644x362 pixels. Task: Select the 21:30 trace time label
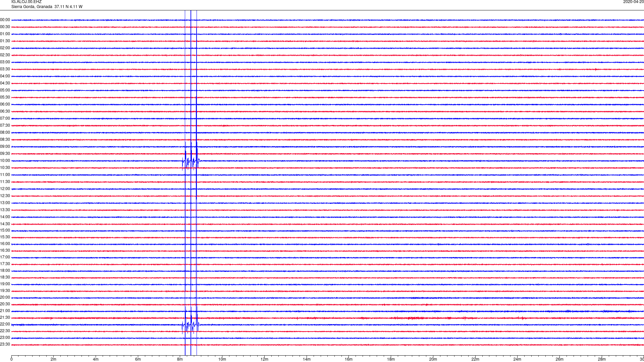click(5, 318)
